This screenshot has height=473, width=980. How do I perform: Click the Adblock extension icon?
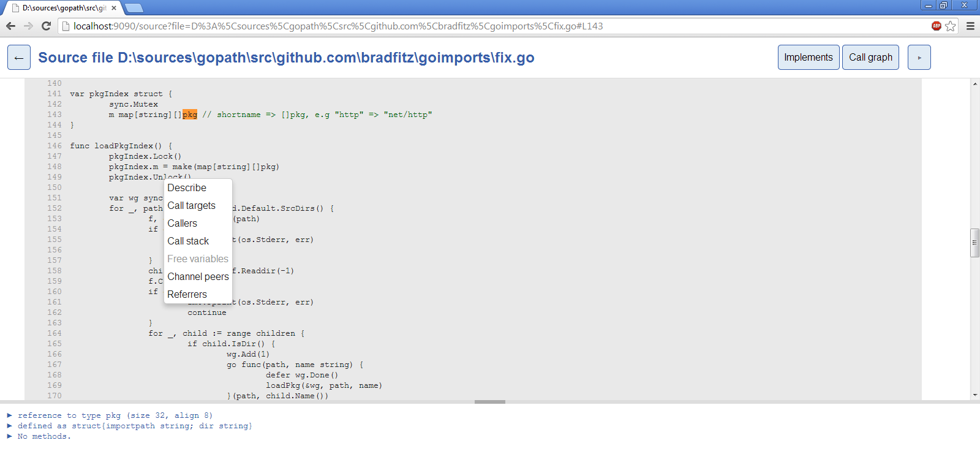(936, 26)
